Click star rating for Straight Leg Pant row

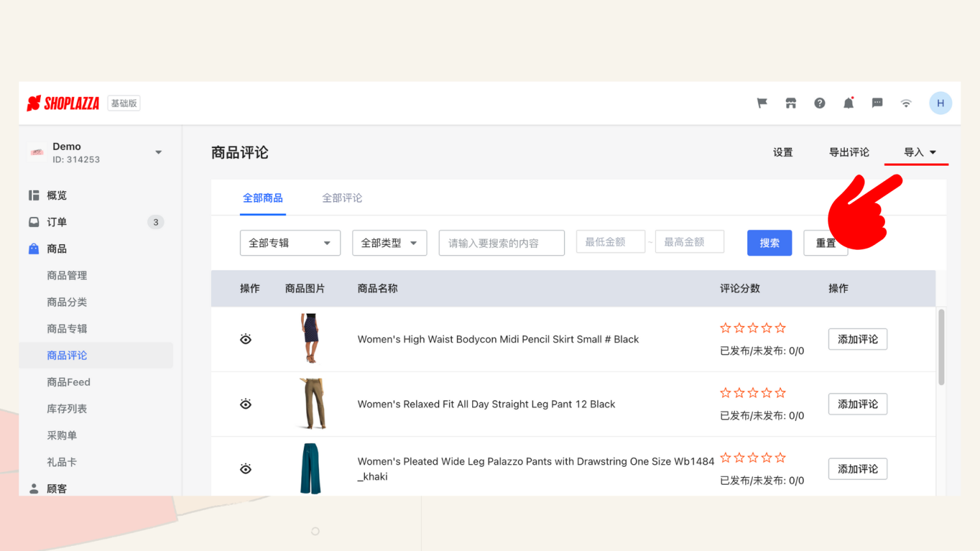tap(753, 393)
